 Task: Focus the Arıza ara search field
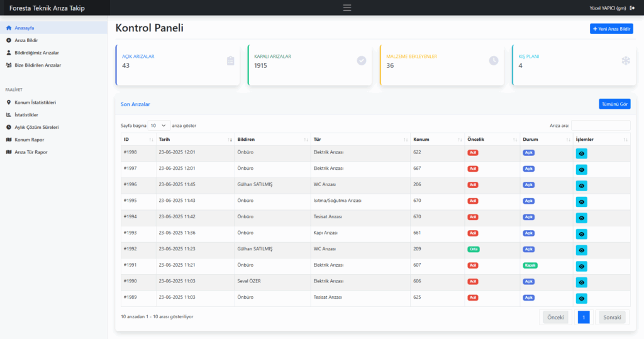pyautogui.click(x=601, y=125)
